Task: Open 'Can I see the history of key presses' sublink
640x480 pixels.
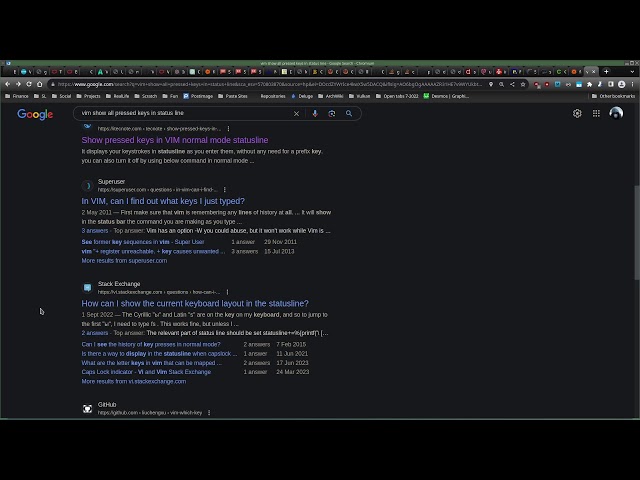Action: coord(151,344)
